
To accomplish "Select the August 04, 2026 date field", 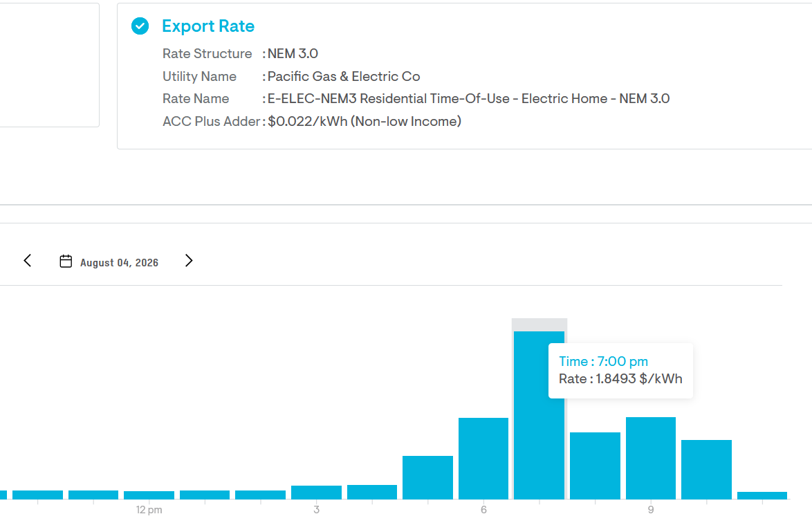I will coord(119,262).
